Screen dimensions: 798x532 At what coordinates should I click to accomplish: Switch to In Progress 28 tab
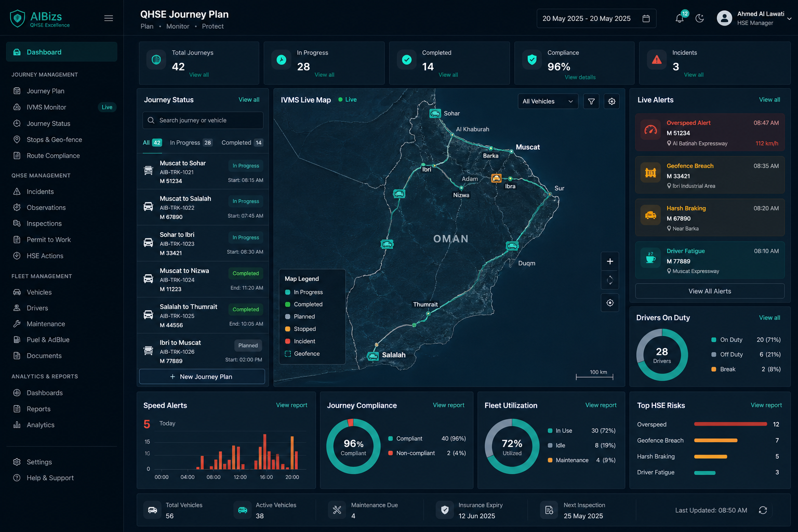click(191, 142)
